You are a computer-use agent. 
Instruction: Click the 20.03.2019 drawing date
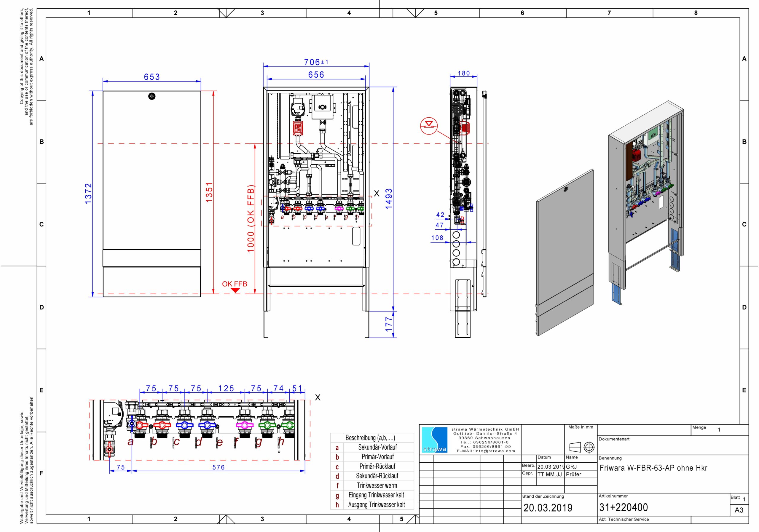pyautogui.click(x=548, y=507)
